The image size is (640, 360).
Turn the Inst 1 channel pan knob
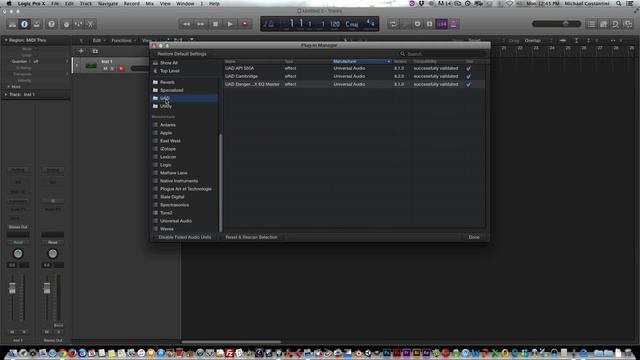18,254
